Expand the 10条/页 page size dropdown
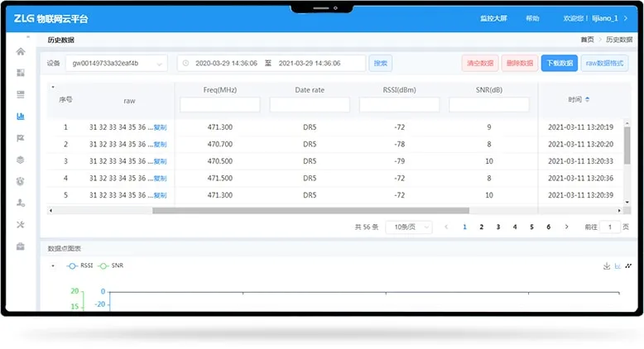This screenshot has height=349, width=644. pos(408,227)
